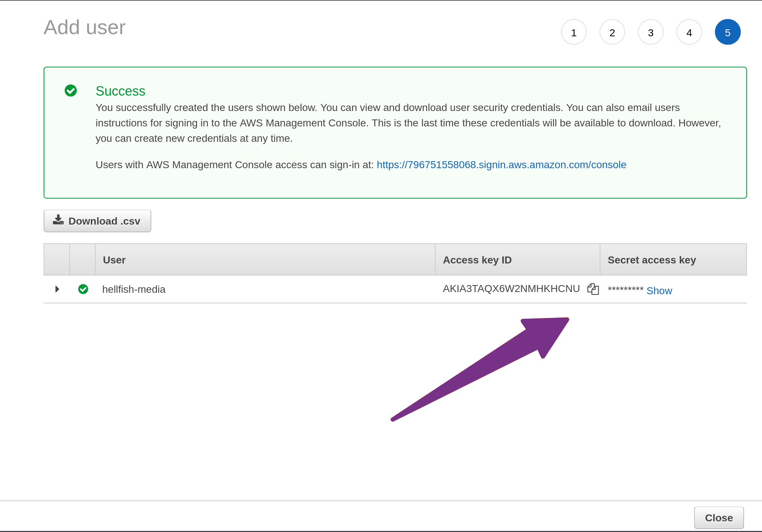Close the Add user dialog
This screenshot has width=762, height=532.
[x=719, y=518]
